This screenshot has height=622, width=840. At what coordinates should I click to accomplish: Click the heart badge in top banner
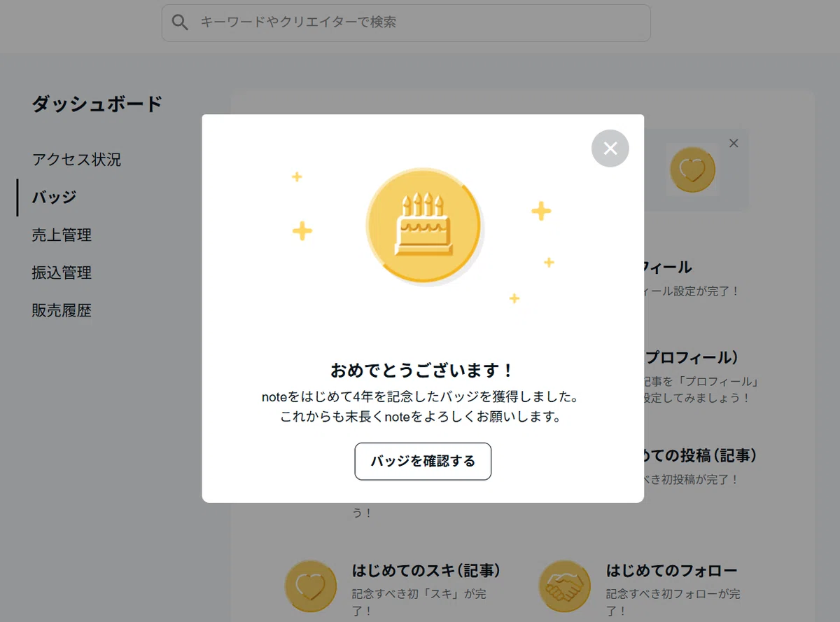point(692,170)
